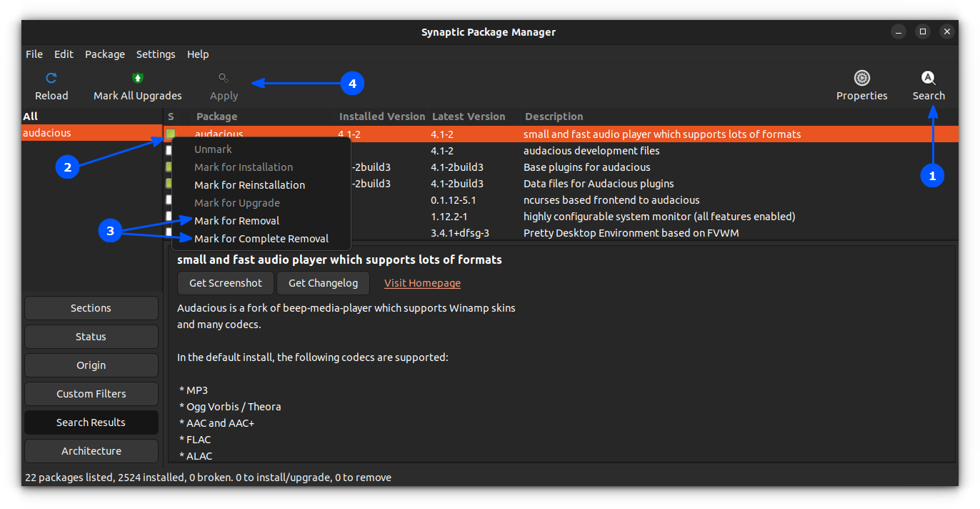The image size is (980, 509).
Task: Choose Mark for Upgrade entry
Action: 261,203
